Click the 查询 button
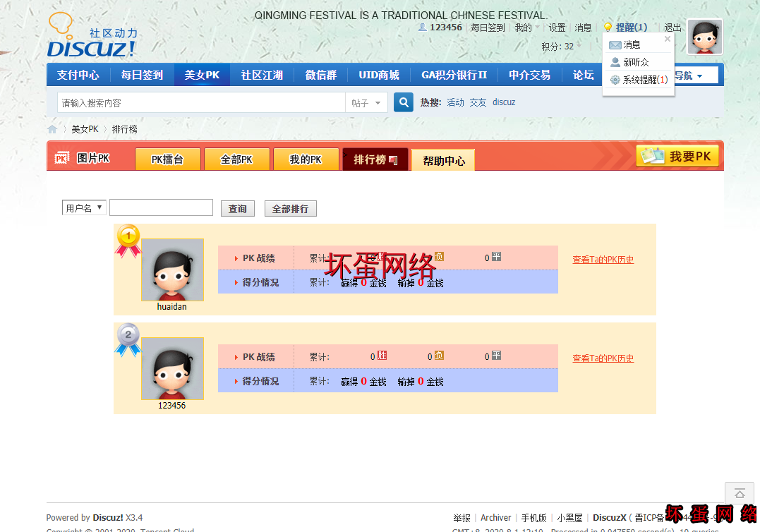This screenshot has width=760, height=532. tap(238, 209)
